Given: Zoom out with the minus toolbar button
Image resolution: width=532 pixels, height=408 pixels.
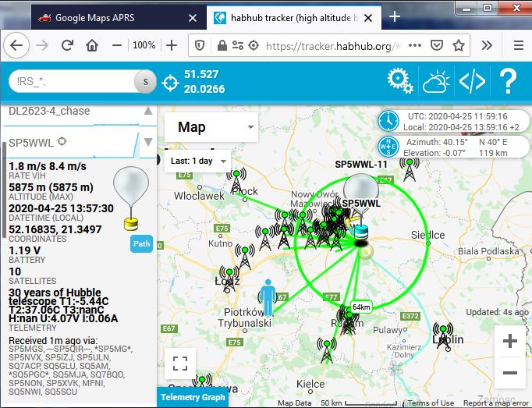Looking at the screenshot, I should pyautogui.click(x=117, y=45).
